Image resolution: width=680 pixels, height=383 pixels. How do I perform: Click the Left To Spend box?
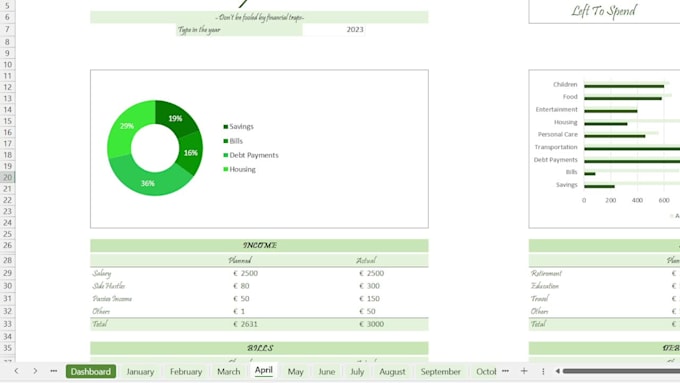tap(604, 11)
